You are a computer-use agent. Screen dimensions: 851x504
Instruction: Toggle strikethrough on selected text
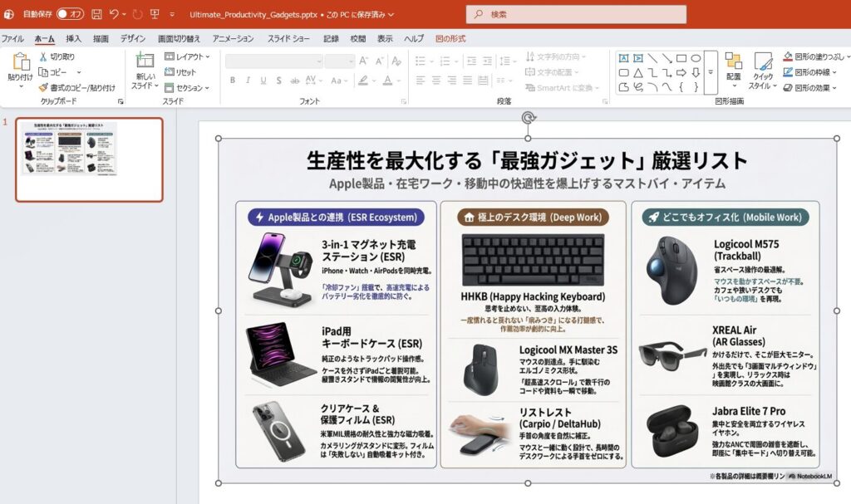(x=278, y=79)
